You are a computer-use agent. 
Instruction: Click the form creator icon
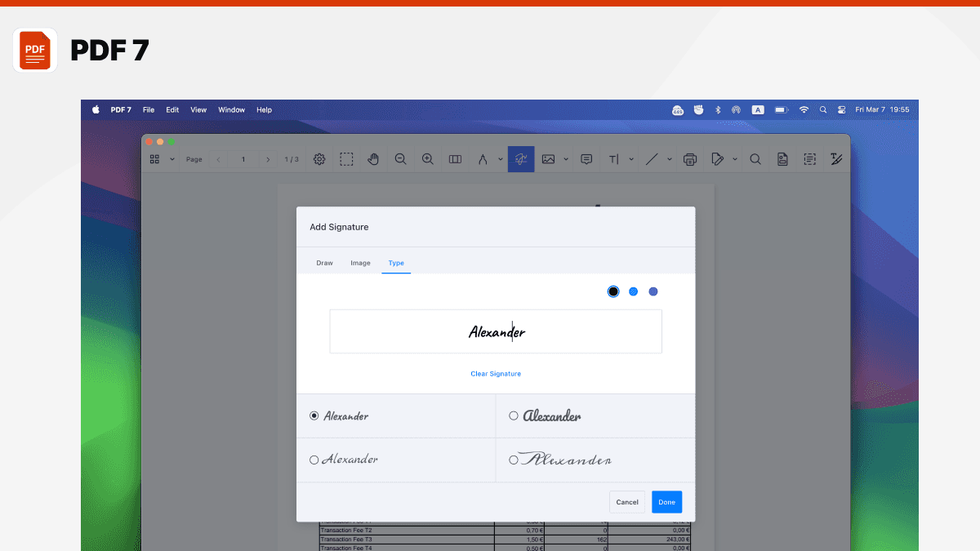click(x=809, y=159)
